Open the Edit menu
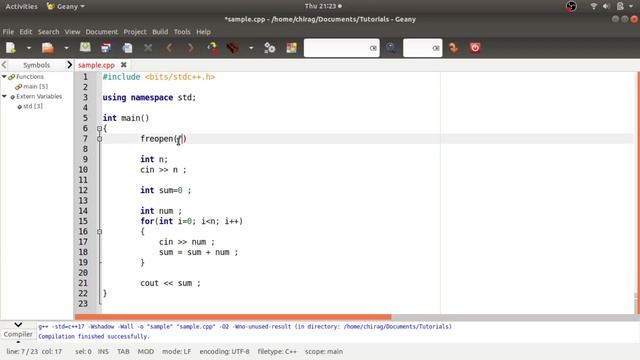 coord(25,32)
